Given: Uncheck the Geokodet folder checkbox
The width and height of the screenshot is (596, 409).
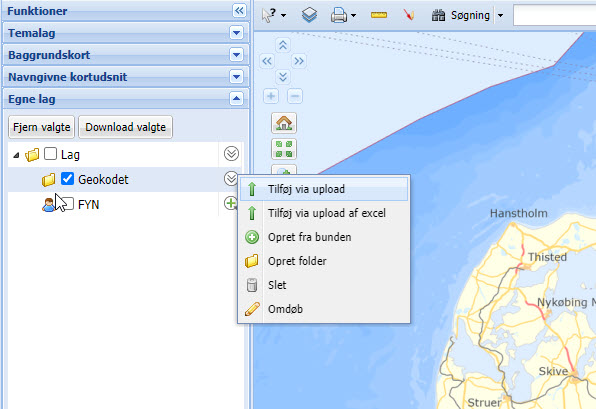Looking at the screenshot, I should 67,178.
